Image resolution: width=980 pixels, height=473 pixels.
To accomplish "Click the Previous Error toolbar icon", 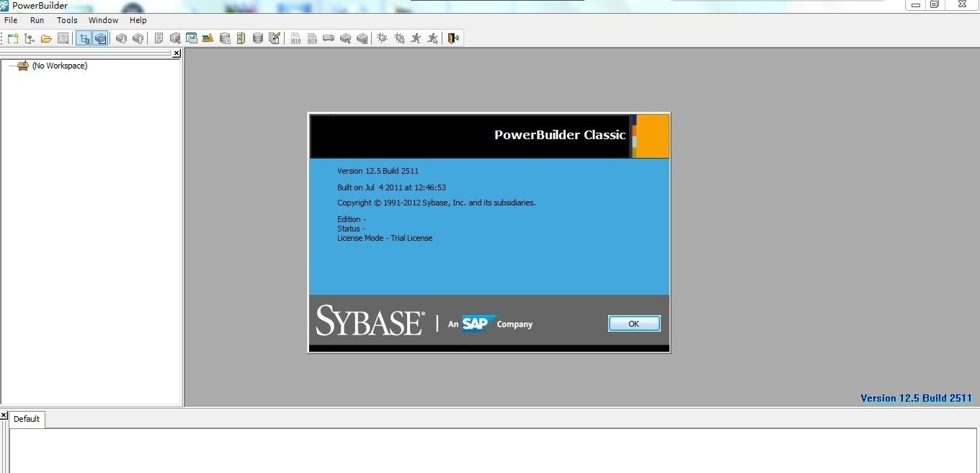I will coord(138,38).
